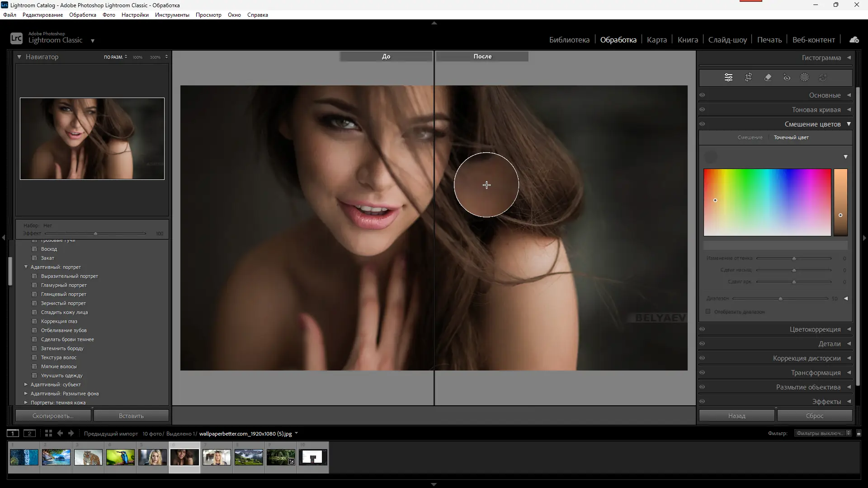Click the Сброс button
Image resolution: width=868 pixels, height=488 pixels.
click(814, 416)
